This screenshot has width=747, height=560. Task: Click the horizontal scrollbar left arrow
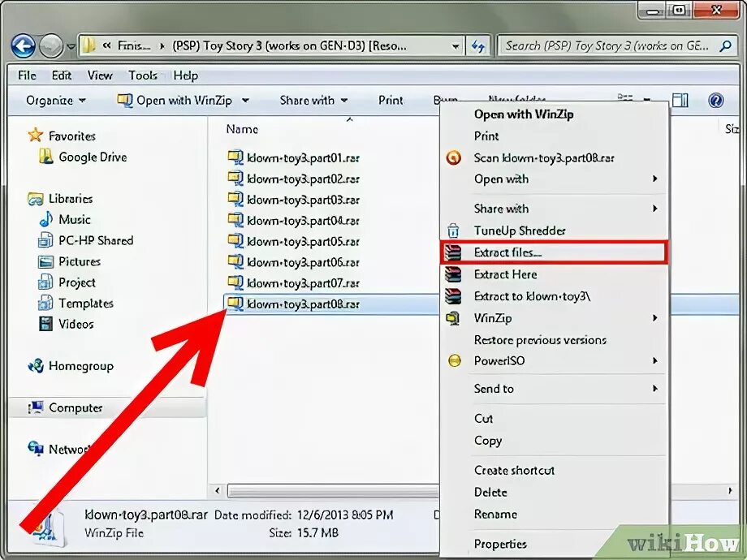point(218,490)
